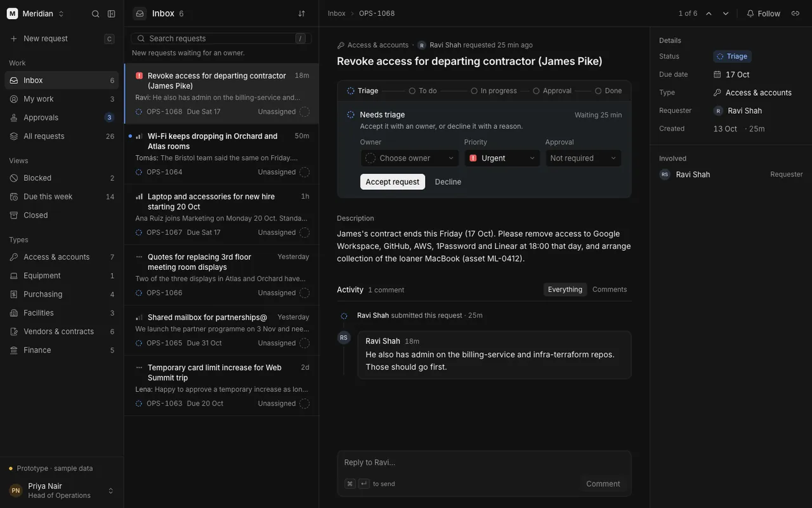Go to next request with down chevron
This screenshot has width=812, height=508.
tap(726, 13)
